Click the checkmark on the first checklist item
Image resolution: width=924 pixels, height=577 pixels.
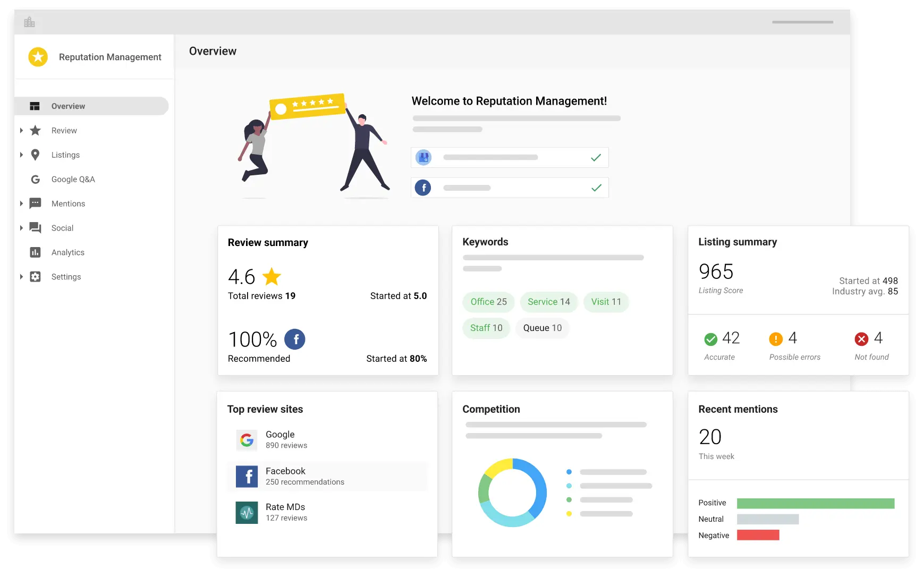point(595,157)
